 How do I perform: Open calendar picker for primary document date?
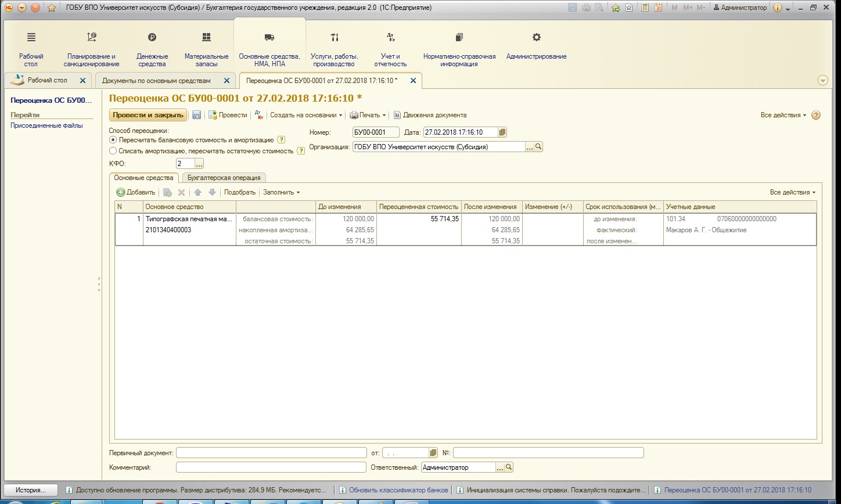pos(433,452)
